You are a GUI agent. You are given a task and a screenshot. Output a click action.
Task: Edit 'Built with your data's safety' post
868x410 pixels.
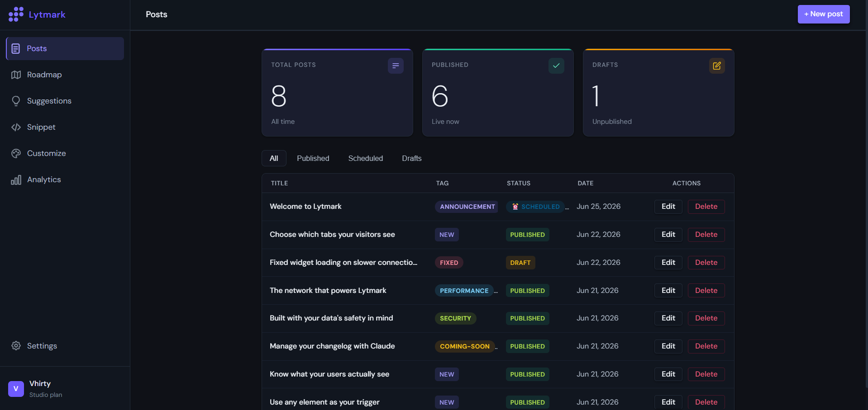click(x=668, y=318)
